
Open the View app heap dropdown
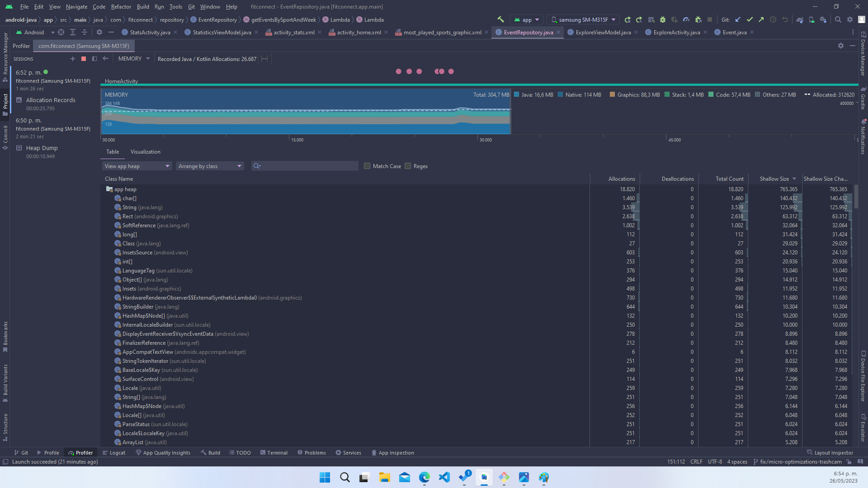[x=137, y=166]
